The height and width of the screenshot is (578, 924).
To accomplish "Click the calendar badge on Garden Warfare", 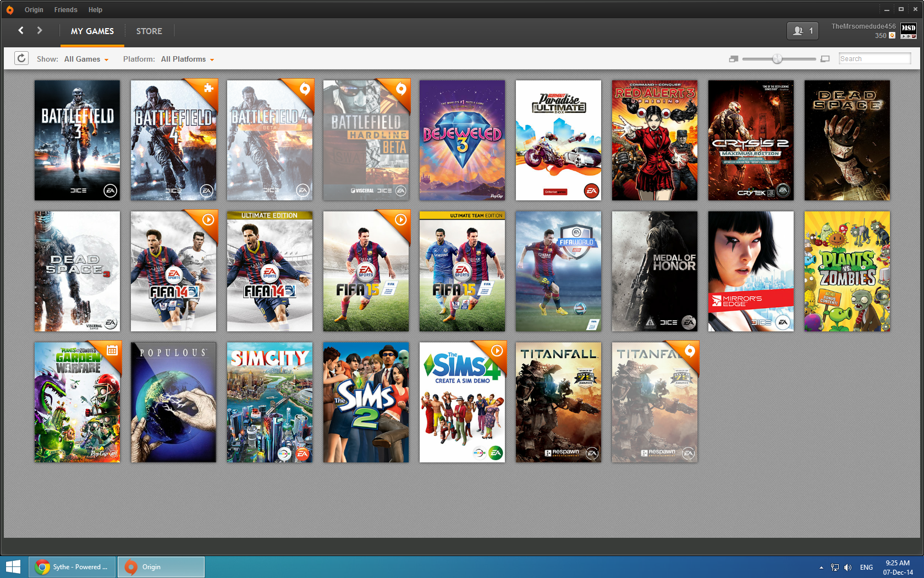I will [x=112, y=350].
